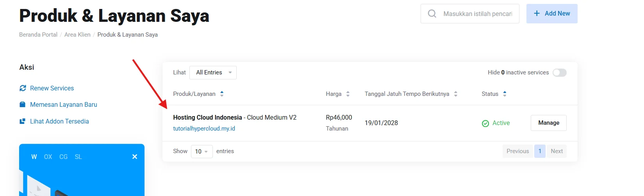Select the W tab in promo banner
This screenshot has width=644, height=196.
[x=34, y=157]
